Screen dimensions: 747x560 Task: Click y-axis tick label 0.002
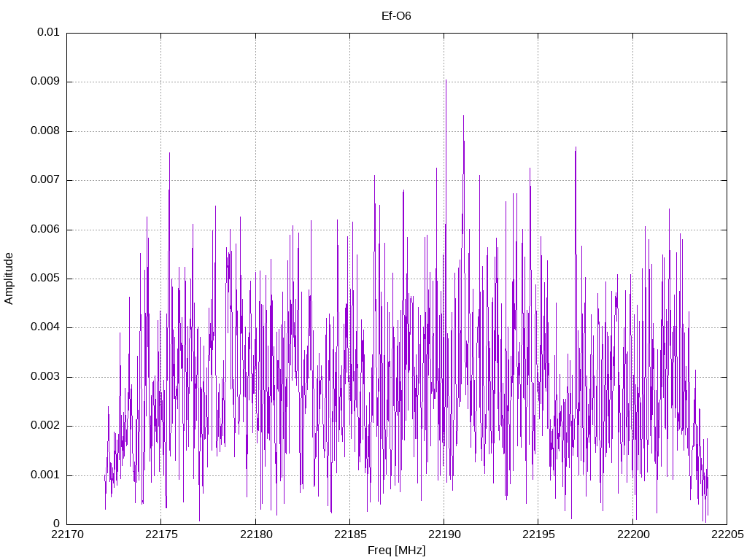click(x=45, y=425)
